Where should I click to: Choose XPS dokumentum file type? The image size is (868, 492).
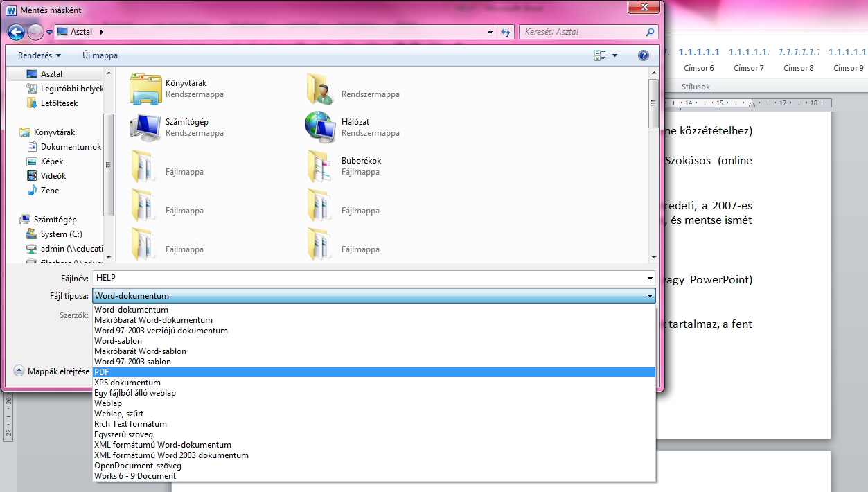[374, 383]
